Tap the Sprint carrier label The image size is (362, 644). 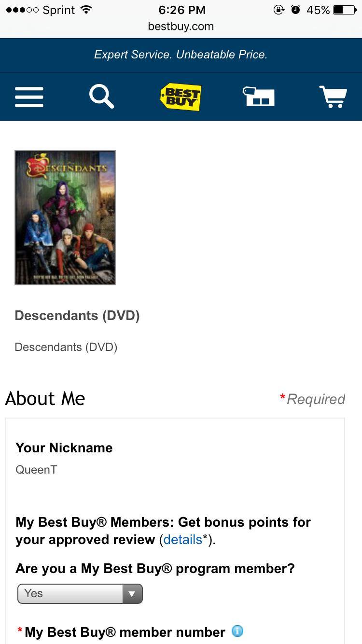click(x=58, y=10)
